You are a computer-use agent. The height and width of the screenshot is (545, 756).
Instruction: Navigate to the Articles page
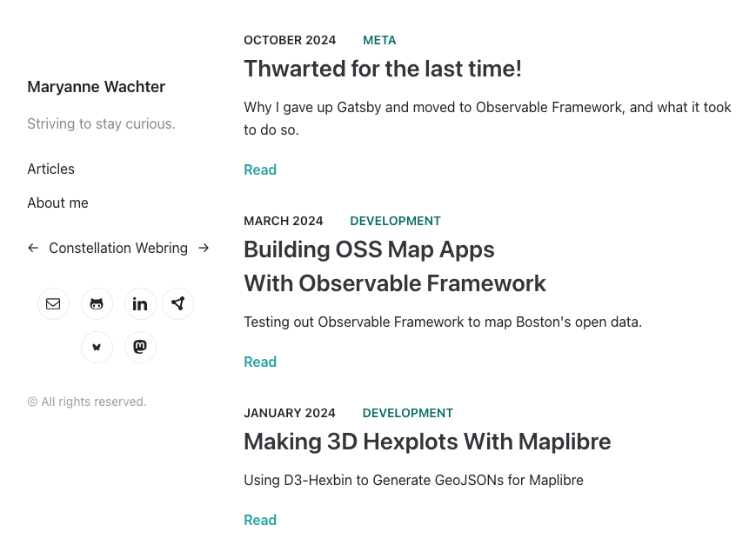coord(50,169)
